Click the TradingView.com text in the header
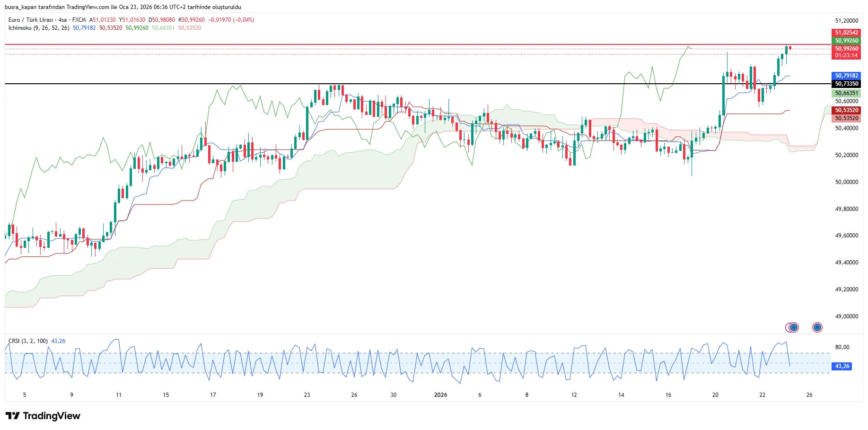This screenshot has height=430, width=868. click(x=88, y=7)
